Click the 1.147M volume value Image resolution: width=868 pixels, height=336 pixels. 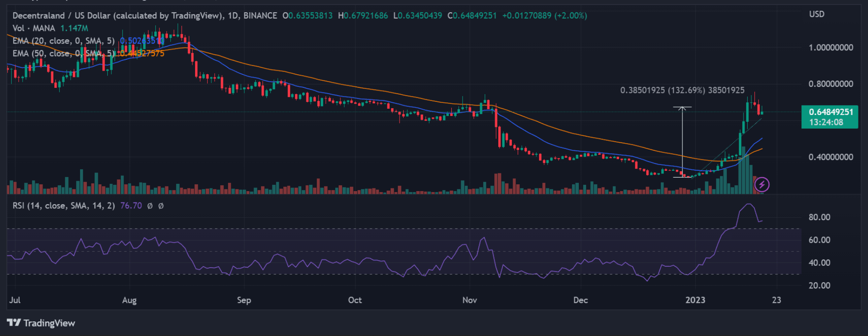[x=74, y=28]
